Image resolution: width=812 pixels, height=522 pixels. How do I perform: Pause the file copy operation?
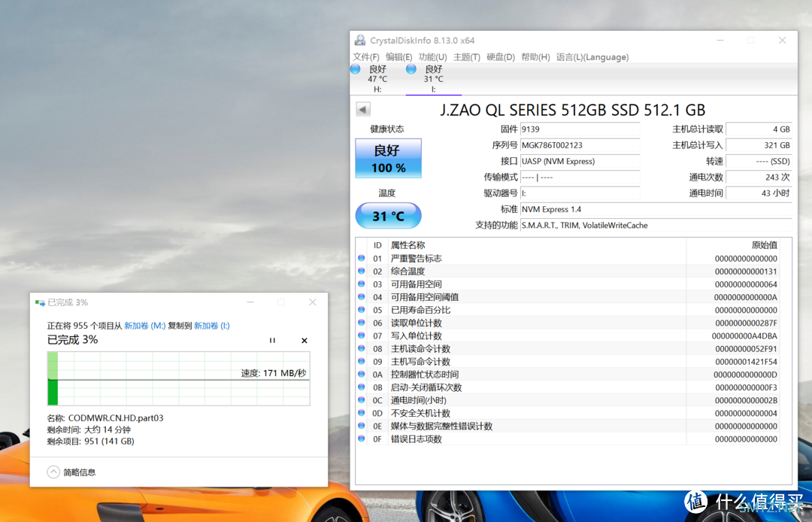coord(272,340)
